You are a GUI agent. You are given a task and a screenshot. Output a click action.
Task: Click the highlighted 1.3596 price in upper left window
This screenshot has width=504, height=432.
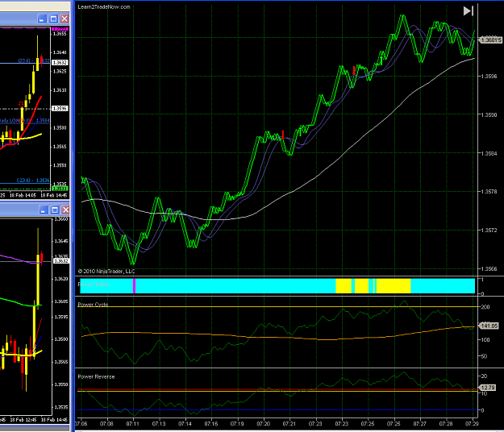point(60,109)
